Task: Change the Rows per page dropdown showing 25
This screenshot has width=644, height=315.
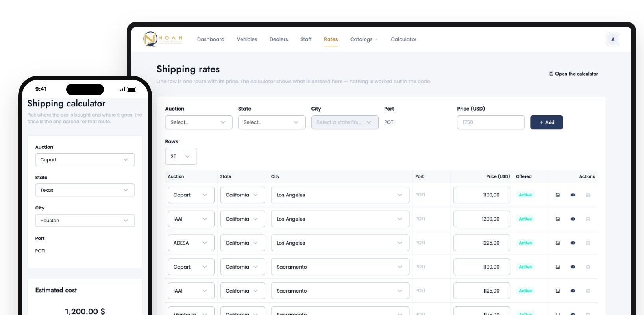Action: 181,156
